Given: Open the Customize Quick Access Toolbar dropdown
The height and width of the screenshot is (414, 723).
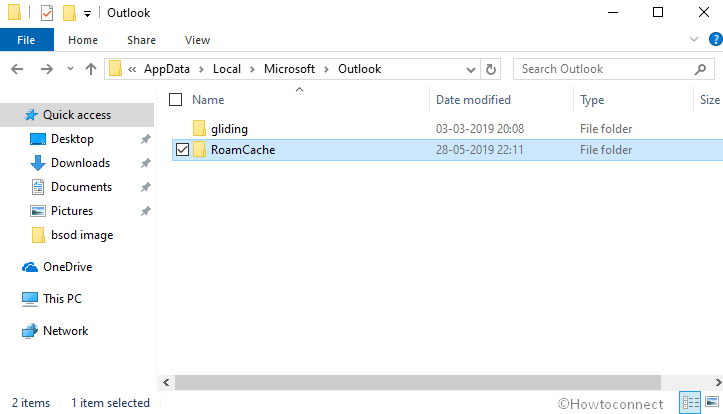Looking at the screenshot, I should [87, 14].
